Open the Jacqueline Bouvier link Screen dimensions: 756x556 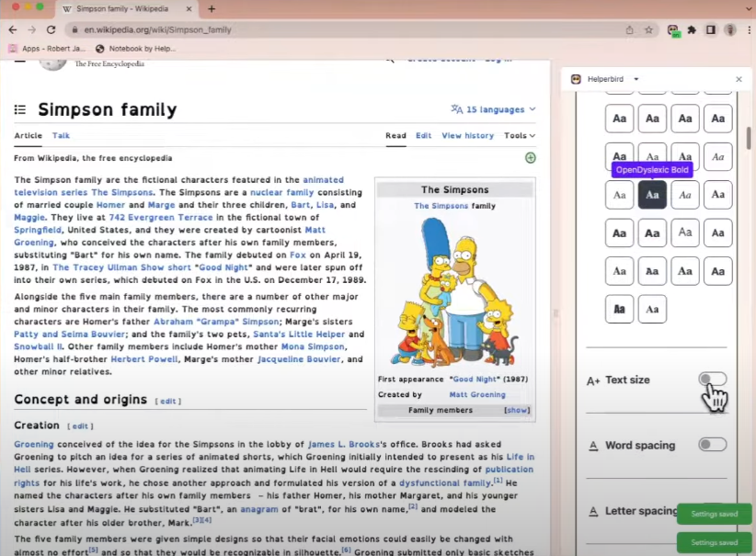coord(299,359)
